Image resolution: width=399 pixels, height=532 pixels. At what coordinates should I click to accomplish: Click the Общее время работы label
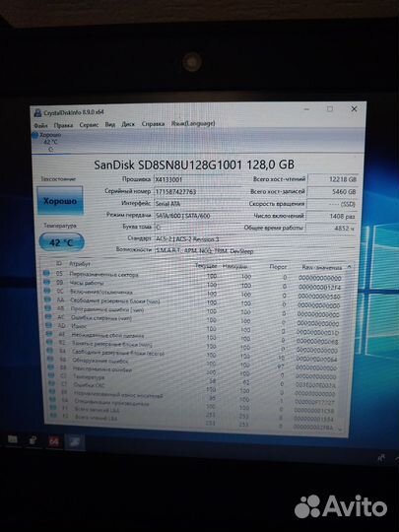click(x=274, y=228)
